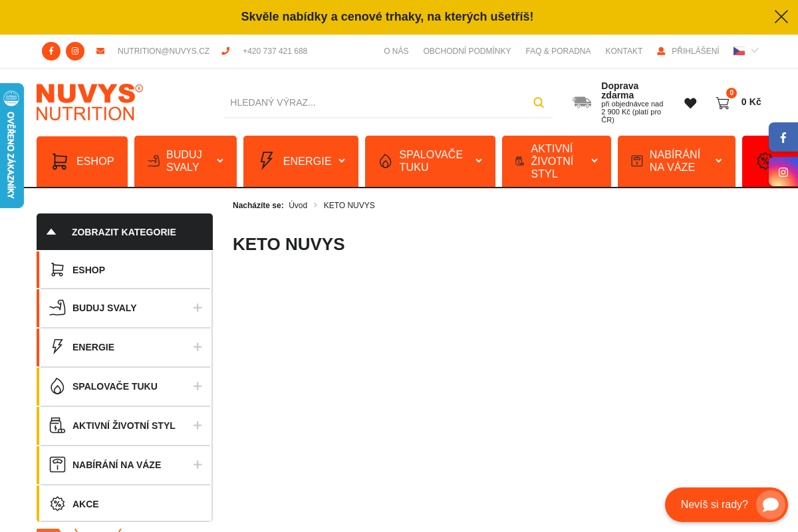Select FAQ & PORADNA in the top menu
The width and height of the screenshot is (798, 532).
558,51
